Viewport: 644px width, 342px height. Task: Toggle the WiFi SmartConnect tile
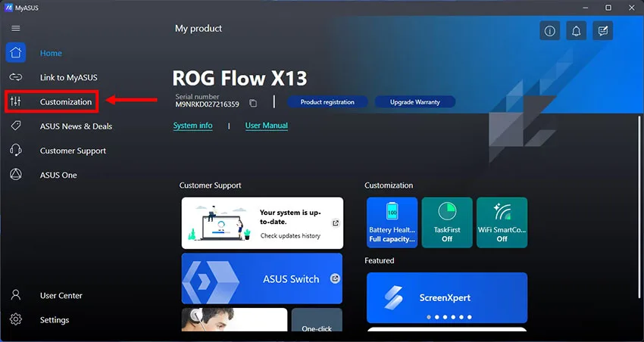pyautogui.click(x=502, y=222)
